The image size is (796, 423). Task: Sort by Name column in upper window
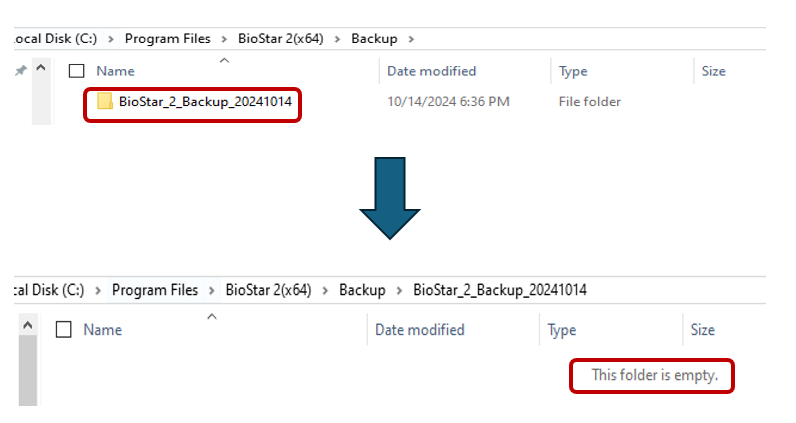tap(115, 71)
